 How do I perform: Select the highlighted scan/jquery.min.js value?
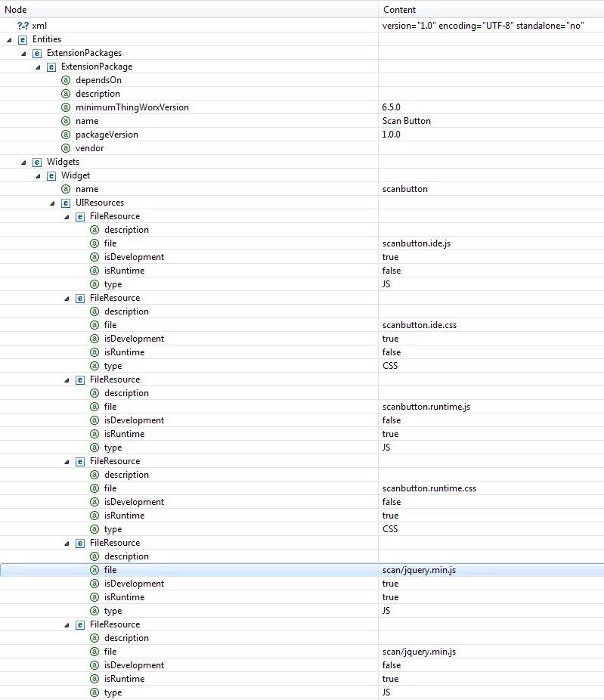point(420,570)
